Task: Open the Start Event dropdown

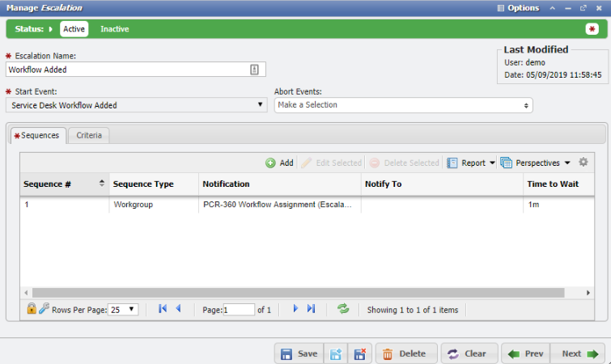Action: point(136,105)
